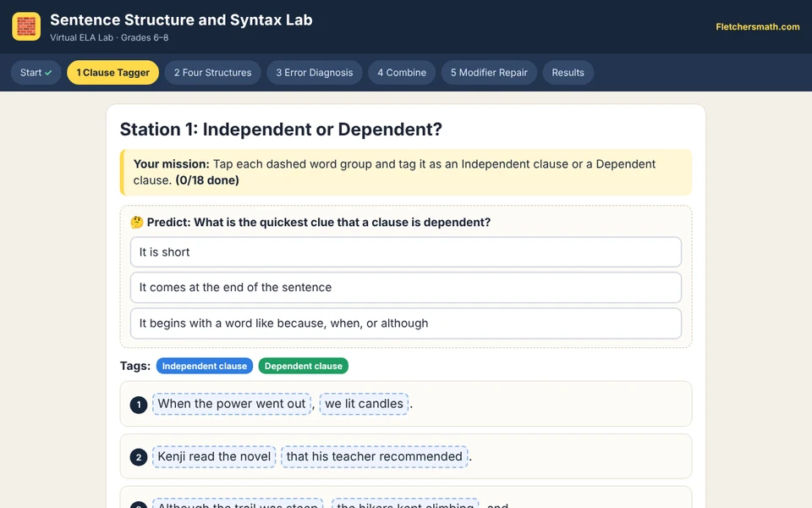The width and height of the screenshot is (812, 508).
Task: Click the sentence number 1 badge
Action: (139, 405)
